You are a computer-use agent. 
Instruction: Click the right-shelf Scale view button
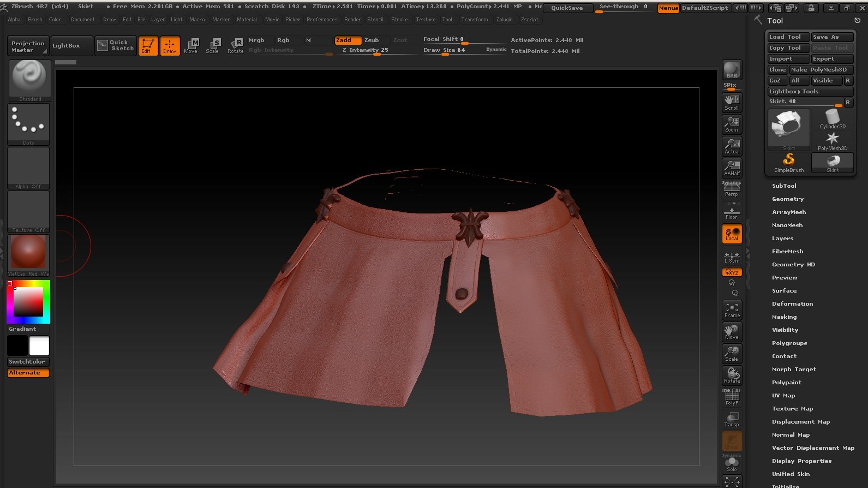[x=732, y=353]
